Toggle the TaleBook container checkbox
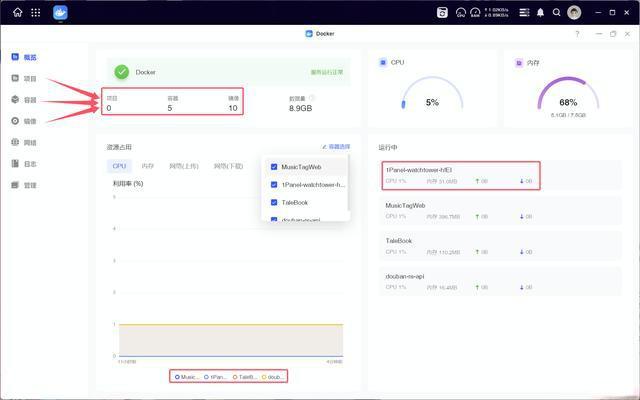This screenshot has width=640, height=400. click(274, 202)
